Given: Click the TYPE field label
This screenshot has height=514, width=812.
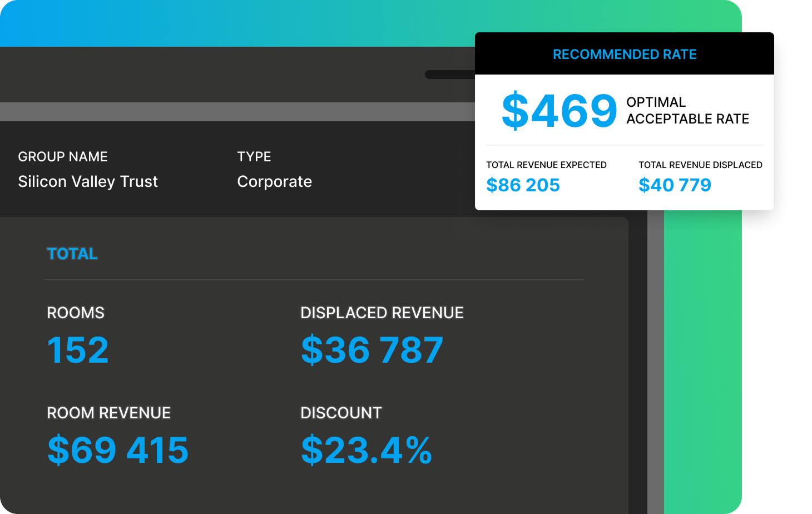Looking at the screenshot, I should (x=254, y=157).
